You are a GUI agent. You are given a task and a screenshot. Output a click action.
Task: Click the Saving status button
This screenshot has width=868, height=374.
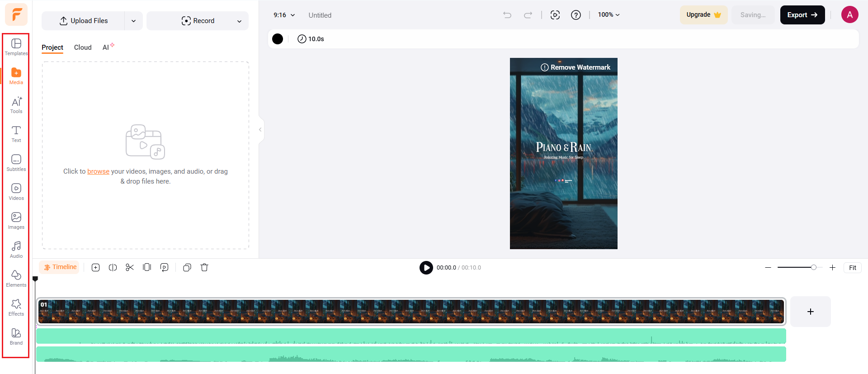point(753,15)
